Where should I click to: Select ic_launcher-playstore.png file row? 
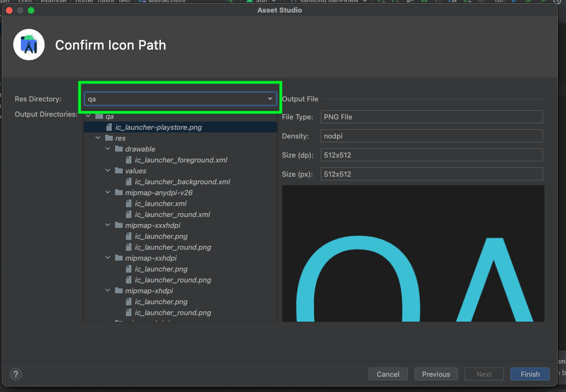180,127
